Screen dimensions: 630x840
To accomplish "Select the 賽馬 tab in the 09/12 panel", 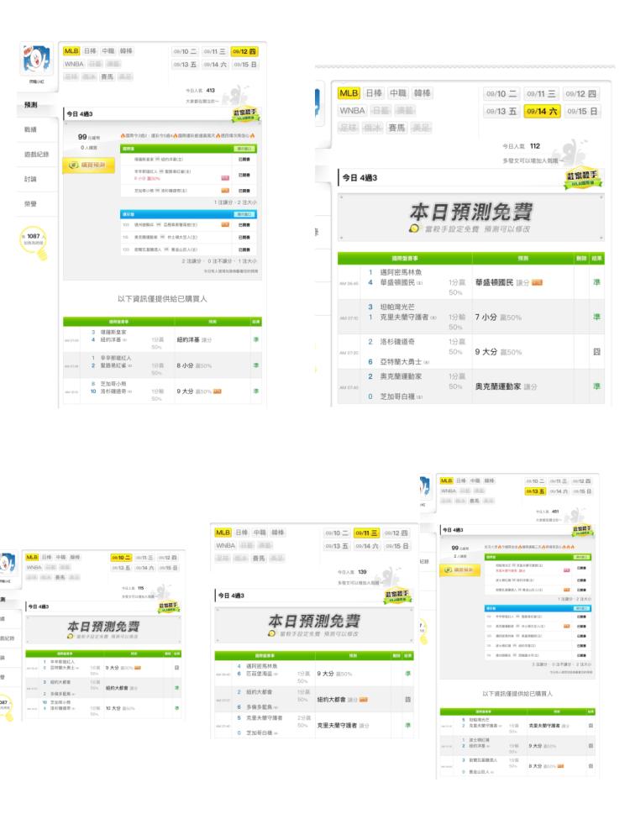I will (108, 76).
